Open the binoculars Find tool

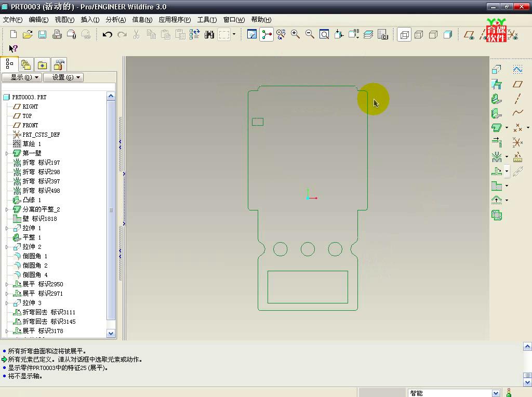(x=209, y=34)
